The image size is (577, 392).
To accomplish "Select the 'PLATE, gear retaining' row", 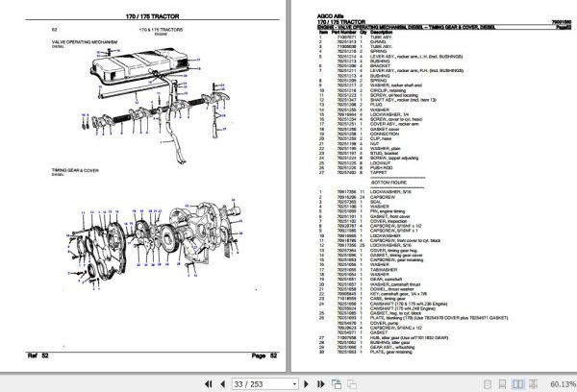I will tap(365, 352).
